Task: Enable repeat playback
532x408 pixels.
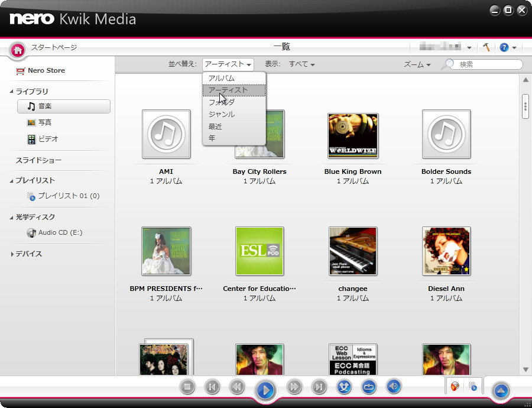Action: (x=369, y=387)
